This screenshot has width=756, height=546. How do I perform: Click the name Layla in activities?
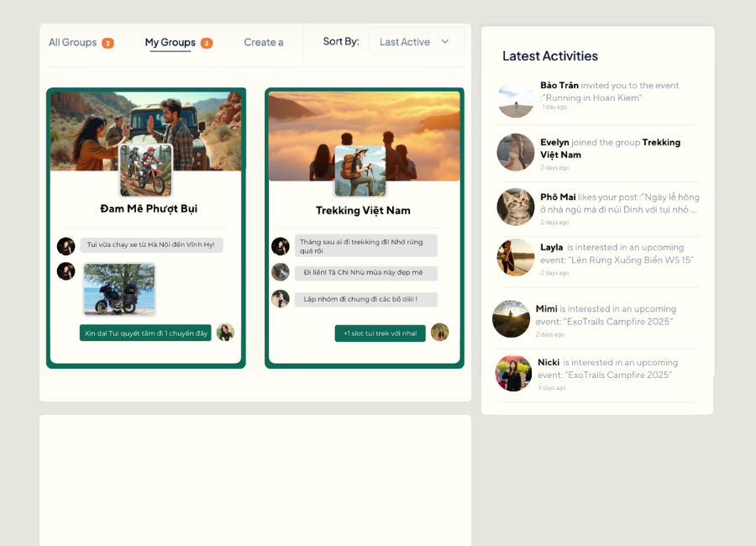point(552,248)
